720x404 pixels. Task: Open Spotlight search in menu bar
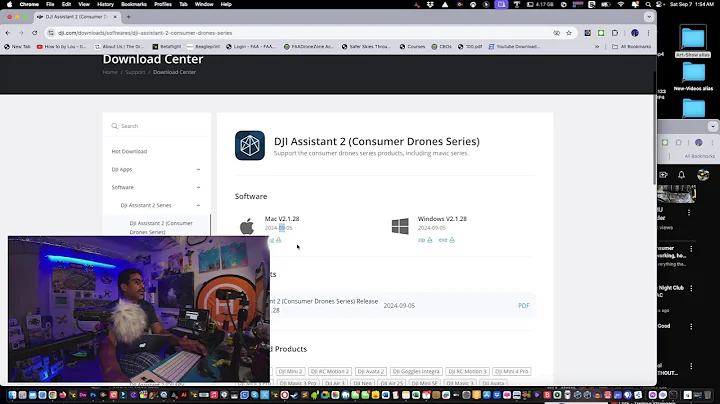click(x=648, y=4)
